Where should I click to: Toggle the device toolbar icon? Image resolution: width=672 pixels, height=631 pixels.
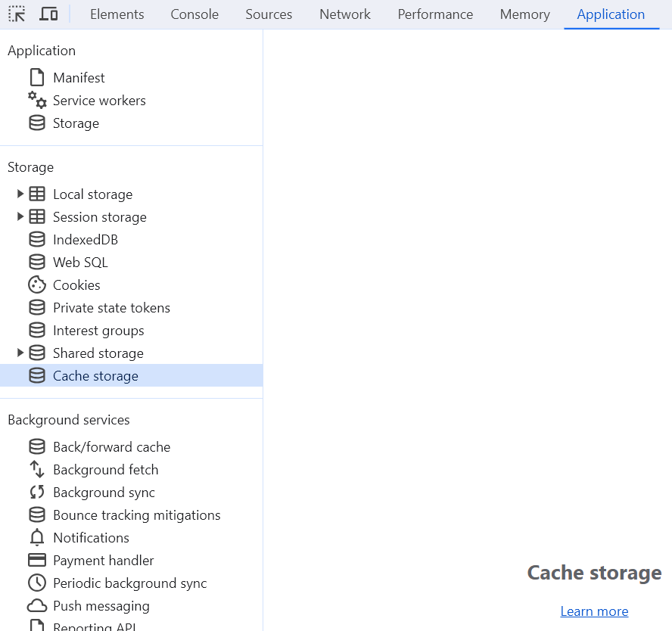pyautogui.click(x=48, y=14)
